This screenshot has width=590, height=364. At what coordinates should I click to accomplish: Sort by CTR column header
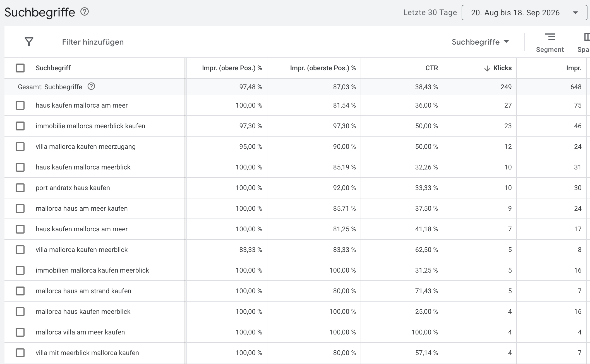431,68
